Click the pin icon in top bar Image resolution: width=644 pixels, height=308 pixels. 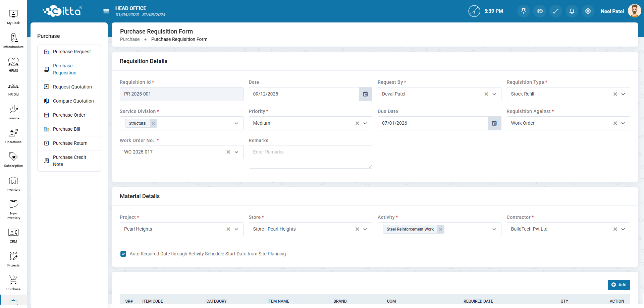coord(524,11)
